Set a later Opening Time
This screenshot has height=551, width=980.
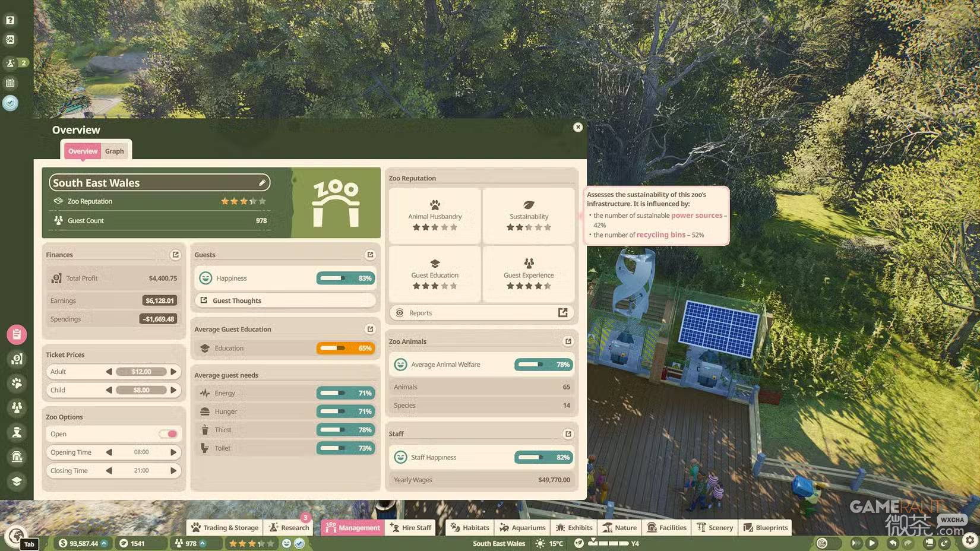pos(173,452)
